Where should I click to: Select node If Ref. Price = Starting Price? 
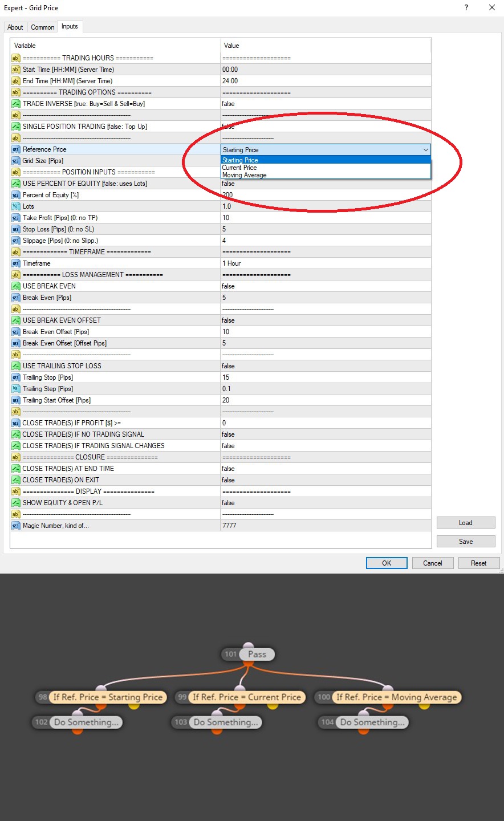coord(101,697)
